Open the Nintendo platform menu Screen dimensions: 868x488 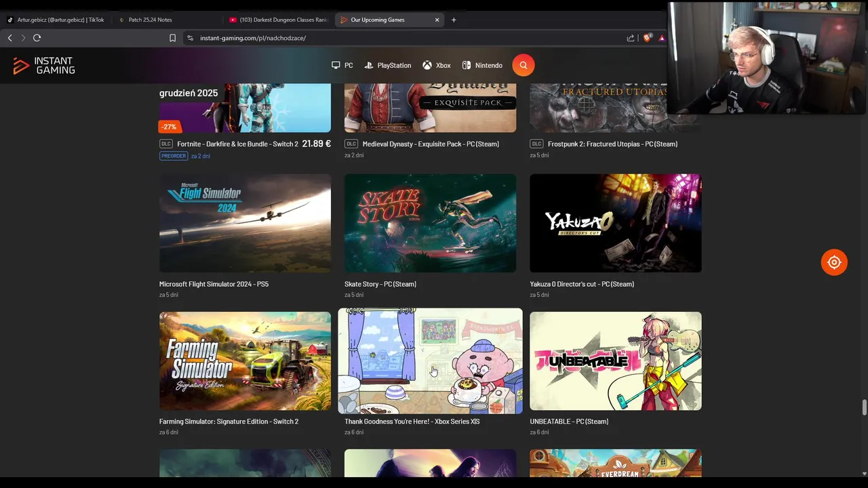click(x=482, y=66)
